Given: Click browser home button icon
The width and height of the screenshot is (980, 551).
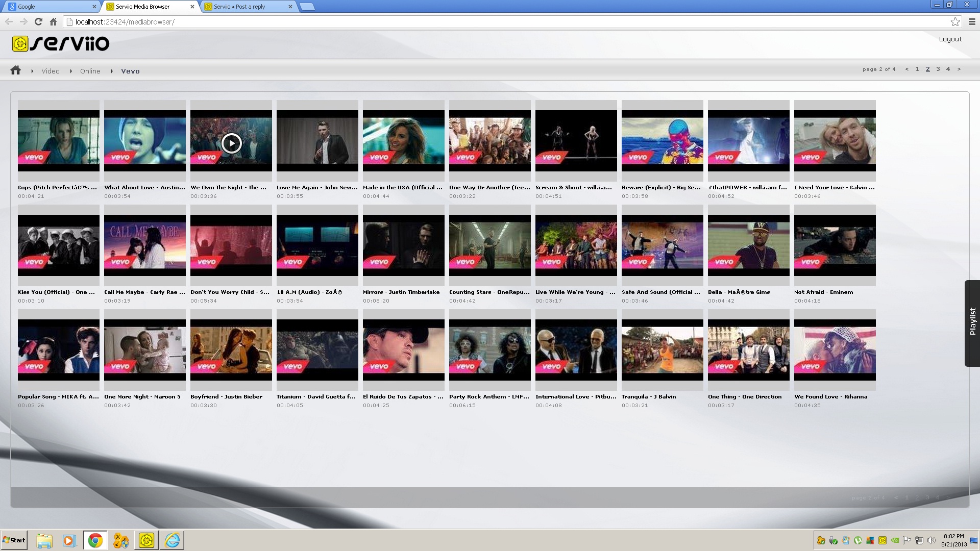Looking at the screenshot, I should [53, 21].
